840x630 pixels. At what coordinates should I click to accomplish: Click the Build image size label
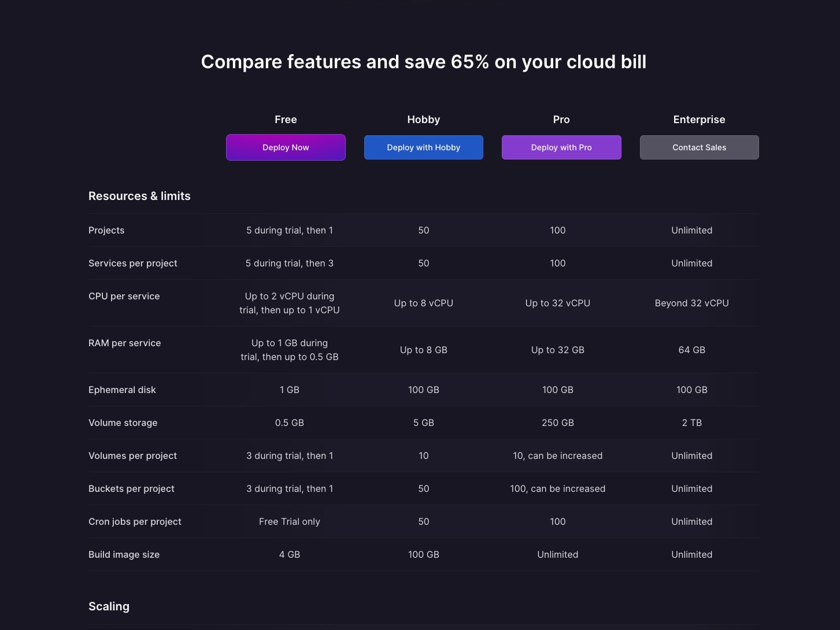(x=124, y=554)
